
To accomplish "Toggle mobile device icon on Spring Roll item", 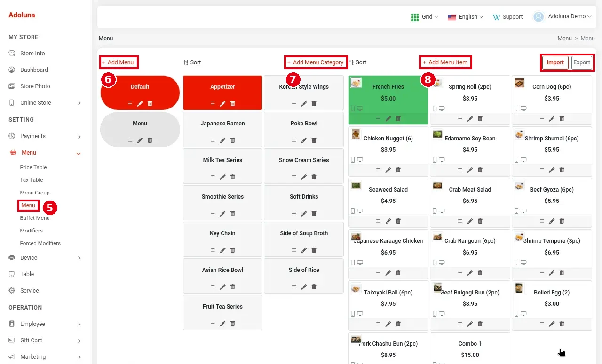I will click(435, 108).
